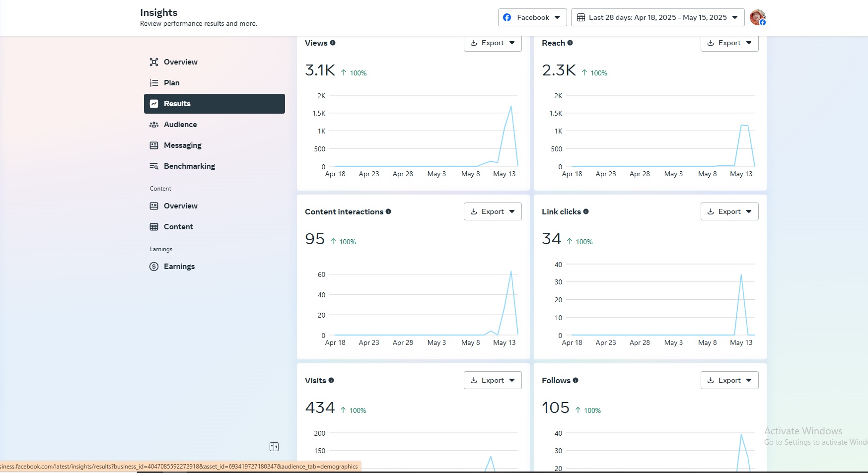
Task: Open the Last 28 days date range picker
Action: [657, 17]
